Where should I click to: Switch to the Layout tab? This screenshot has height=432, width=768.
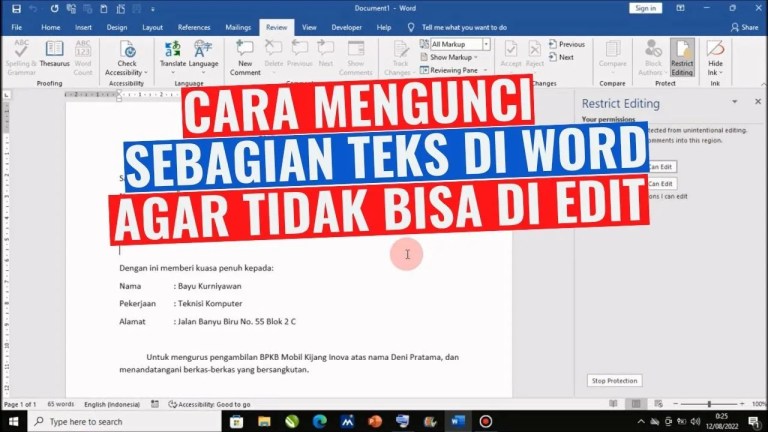[x=152, y=27]
